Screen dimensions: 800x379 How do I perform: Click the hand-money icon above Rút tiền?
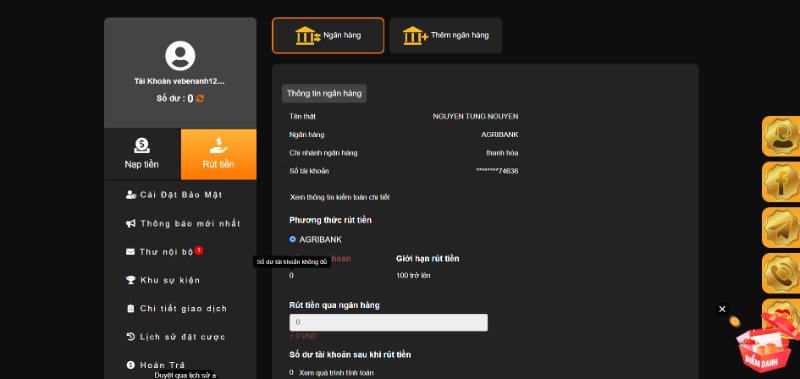click(218, 145)
